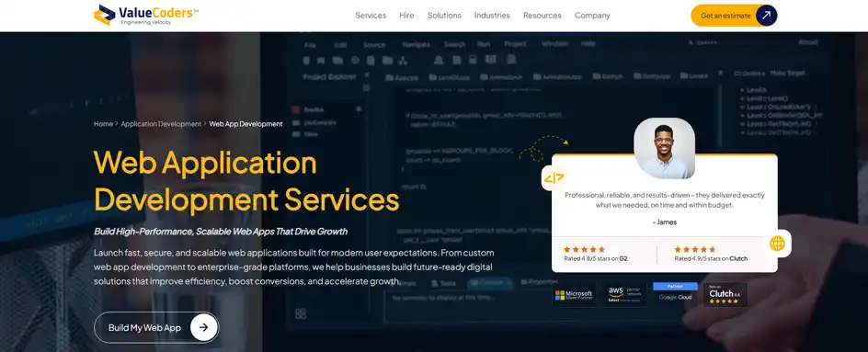
Task: Click the Microsoft Silver Partner badge
Action: 574,295
